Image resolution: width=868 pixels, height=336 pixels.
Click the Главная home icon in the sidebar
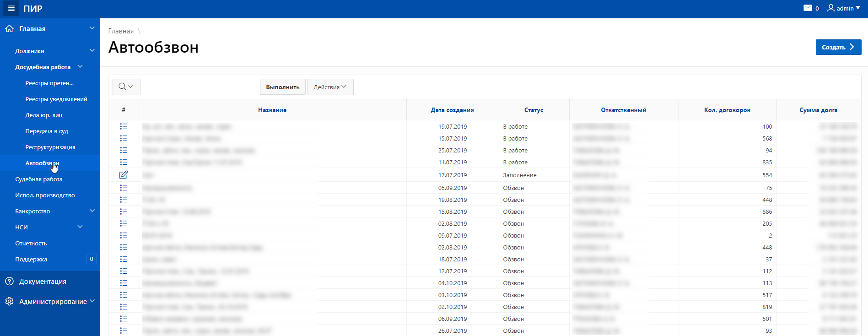(x=9, y=28)
